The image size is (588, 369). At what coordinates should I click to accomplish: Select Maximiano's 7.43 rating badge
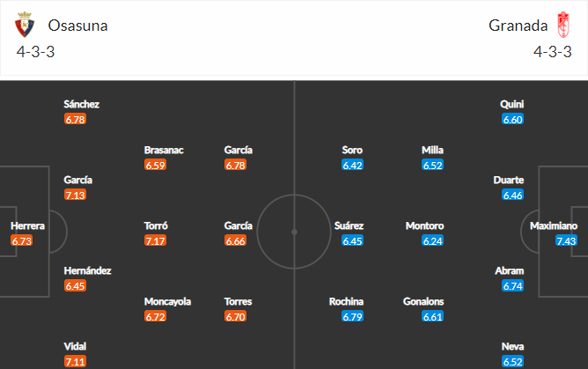pos(566,240)
